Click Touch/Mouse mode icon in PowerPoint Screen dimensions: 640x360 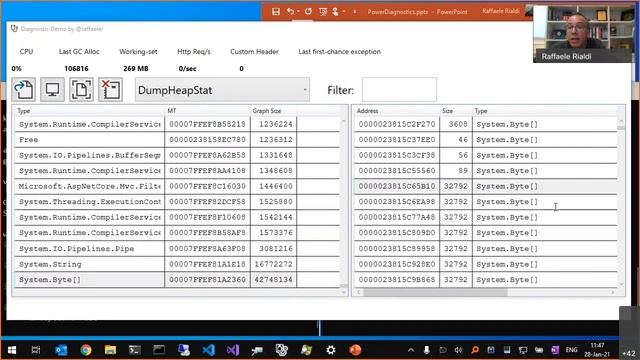(336, 11)
